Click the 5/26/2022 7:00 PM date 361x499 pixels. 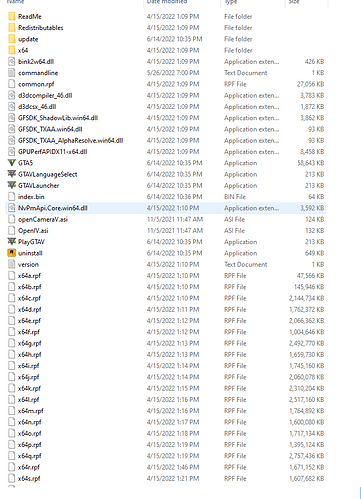click(173, 73)
